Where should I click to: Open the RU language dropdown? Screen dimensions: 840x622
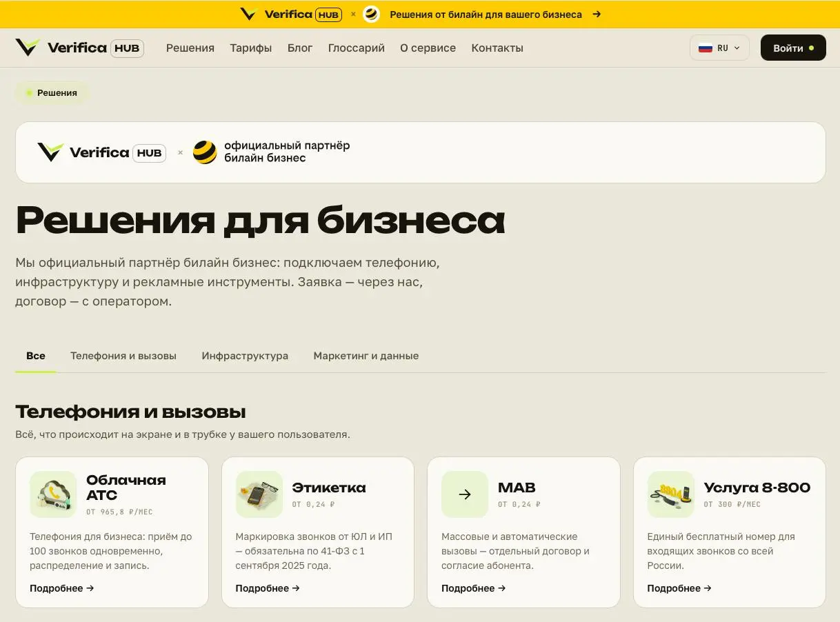[x=719, y=48]
